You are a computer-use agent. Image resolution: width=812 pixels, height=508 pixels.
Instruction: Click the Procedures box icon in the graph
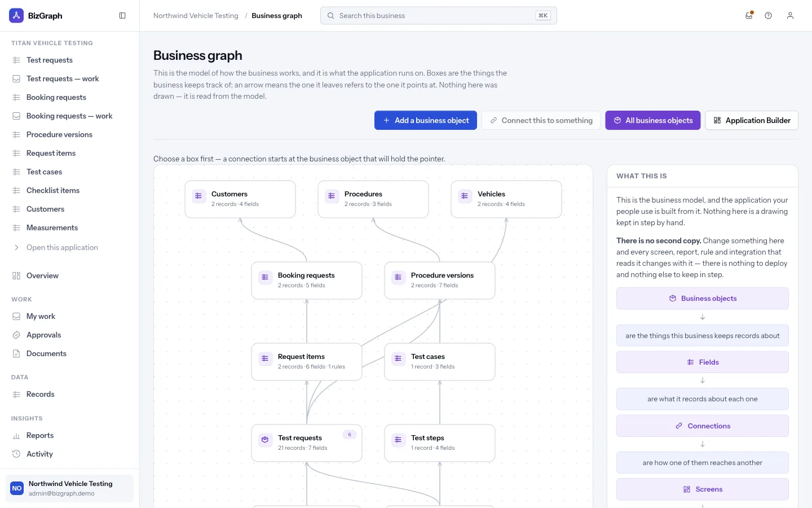[332, 196]
